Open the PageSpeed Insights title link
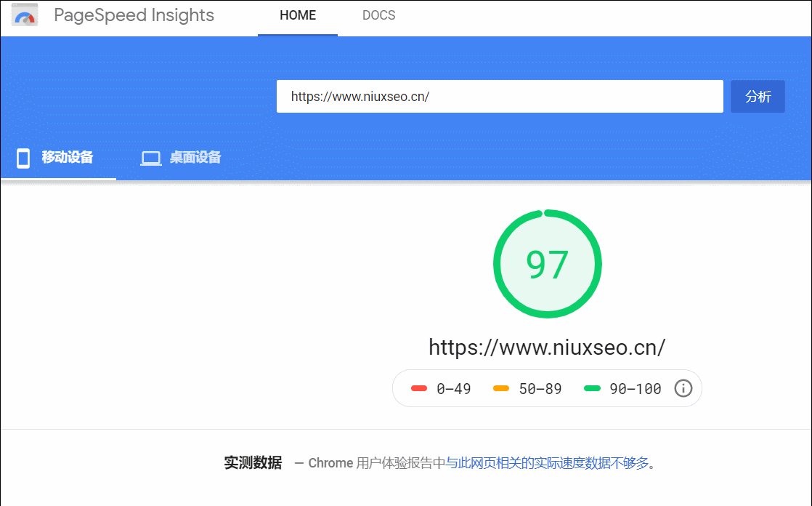812x506 pixels. coord(134,15)
